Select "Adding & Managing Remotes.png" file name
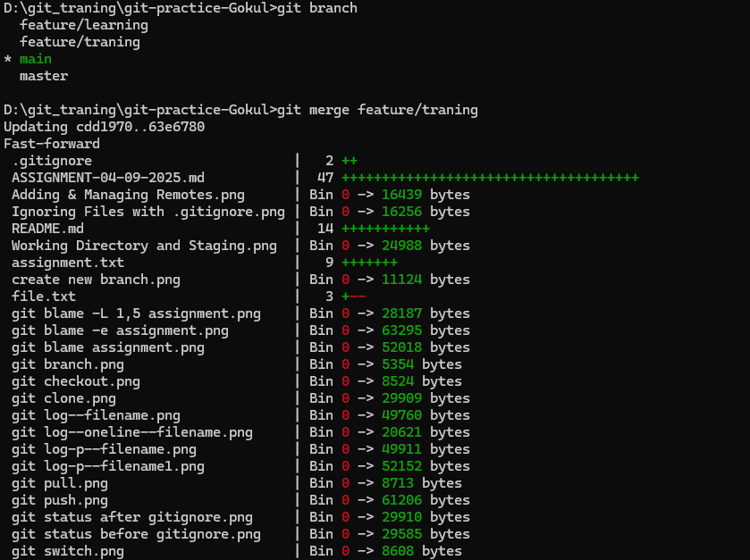This screenshot has height=560, width=750. (x=128, y=195)
